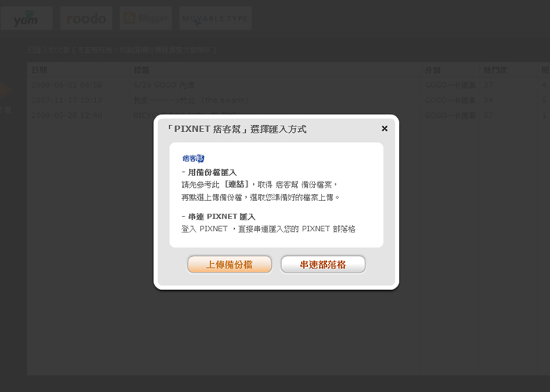Screen dimensions: 550x392
Task: Click the 上傳備份檔 button
Action: [229, 265]
